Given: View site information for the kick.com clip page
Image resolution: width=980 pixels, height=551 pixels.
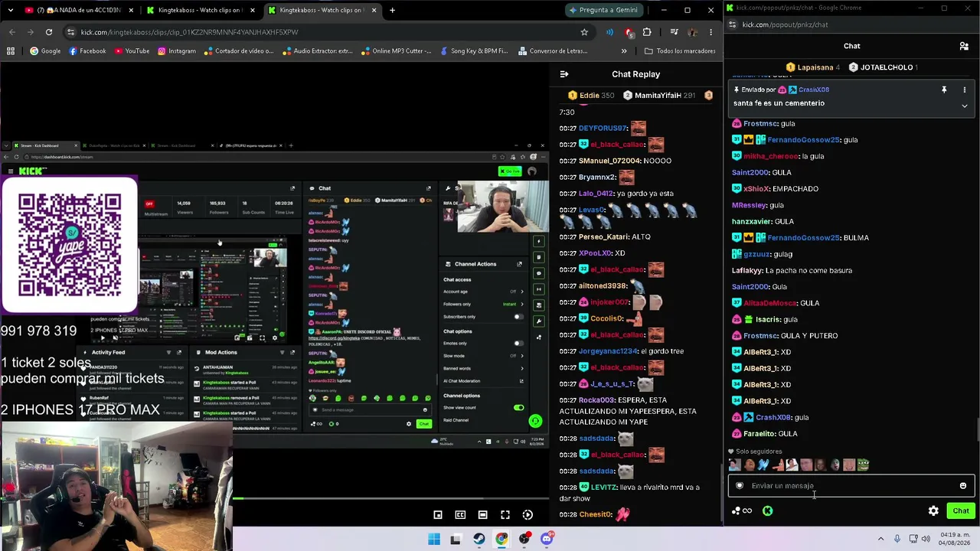Looking at the screenshot, I should click(71, 32).
